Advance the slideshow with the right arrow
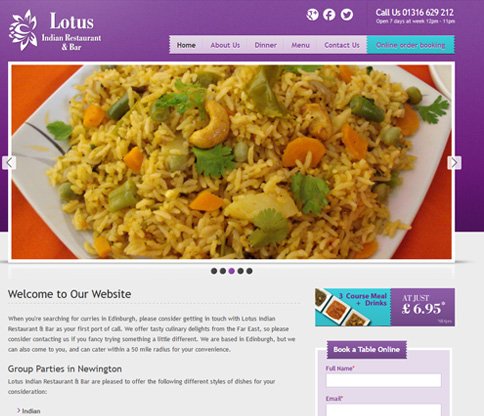 point(454,163)
